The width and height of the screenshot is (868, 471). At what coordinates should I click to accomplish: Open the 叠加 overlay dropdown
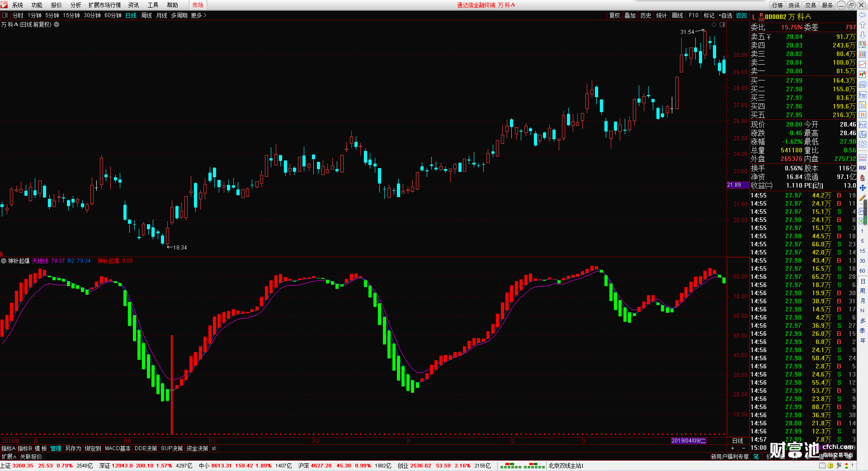(630, 15)
